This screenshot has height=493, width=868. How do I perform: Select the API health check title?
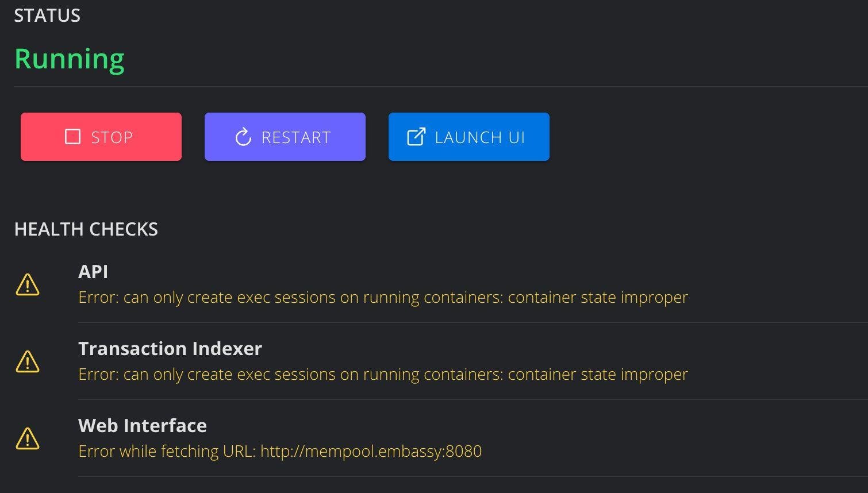[93, 271]
